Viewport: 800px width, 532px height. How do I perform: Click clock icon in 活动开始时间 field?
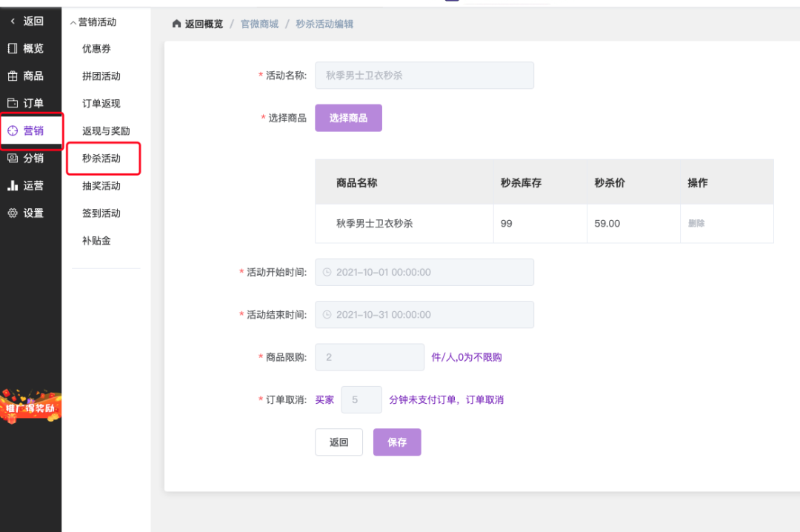pos(327,272)
